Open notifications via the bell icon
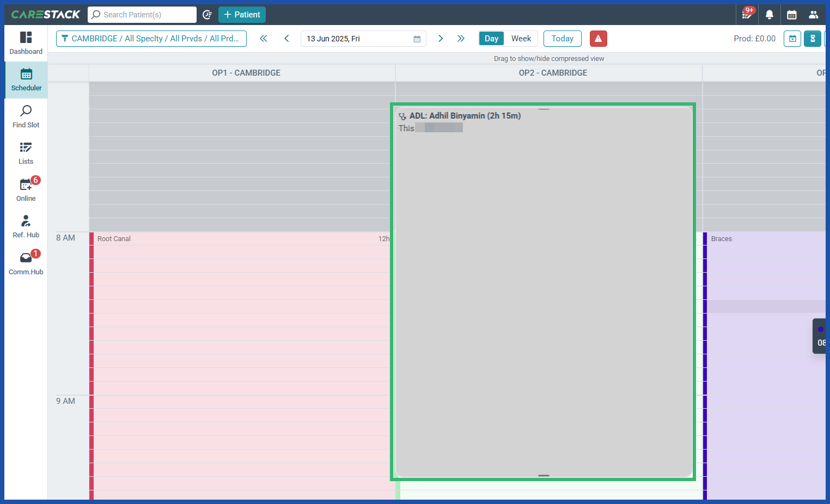 [x=770, y=15]
